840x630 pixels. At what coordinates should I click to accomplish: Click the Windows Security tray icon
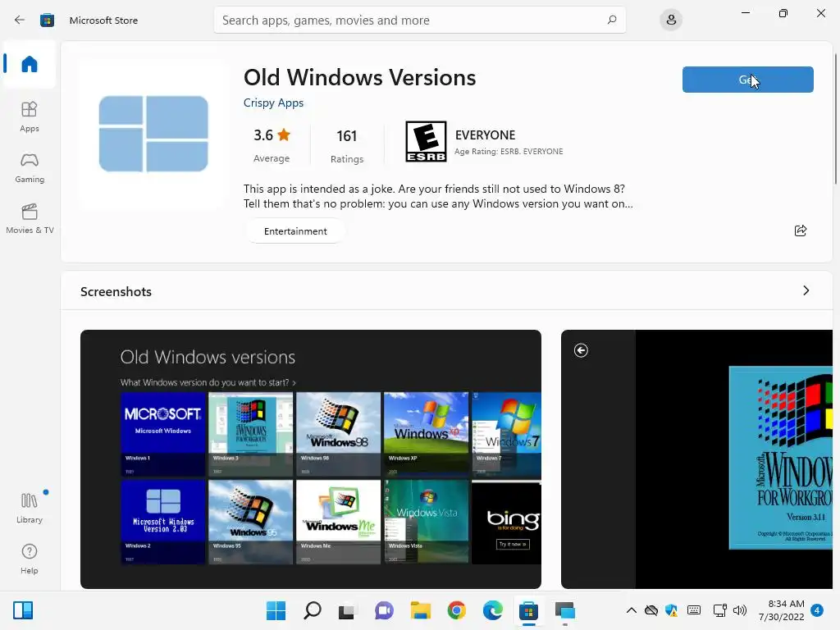click(x=671, y=610)
